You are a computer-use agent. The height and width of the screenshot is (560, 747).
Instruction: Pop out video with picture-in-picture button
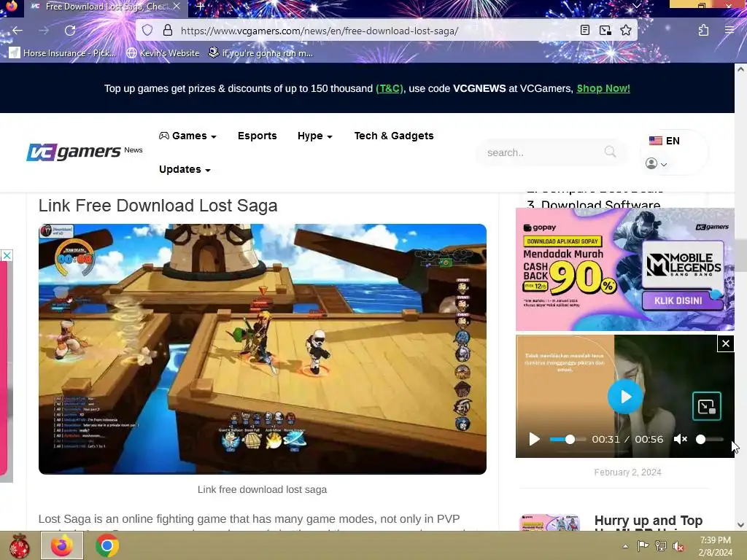(x=706, y=406)
